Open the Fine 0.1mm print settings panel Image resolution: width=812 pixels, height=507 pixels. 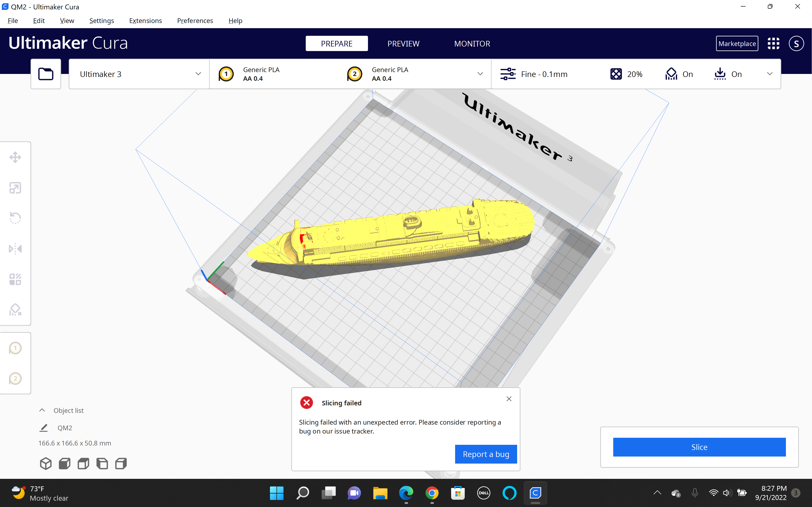[x=544, y=74]
